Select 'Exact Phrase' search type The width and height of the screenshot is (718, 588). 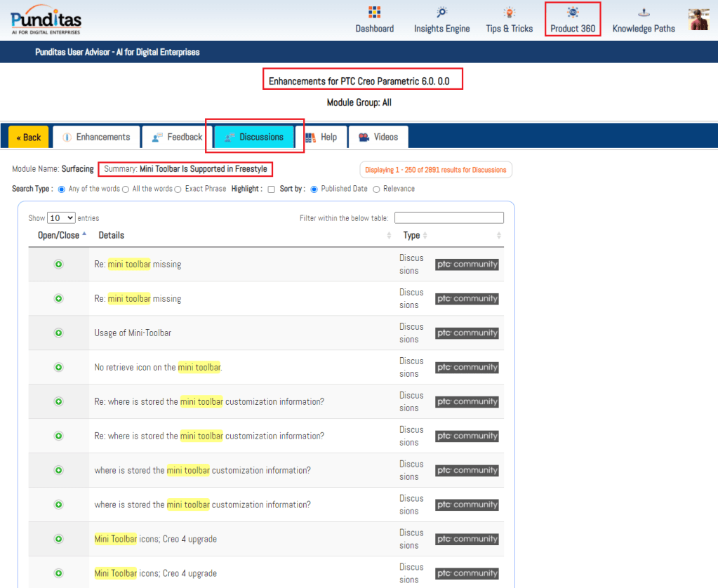click(x=178, y=189)
